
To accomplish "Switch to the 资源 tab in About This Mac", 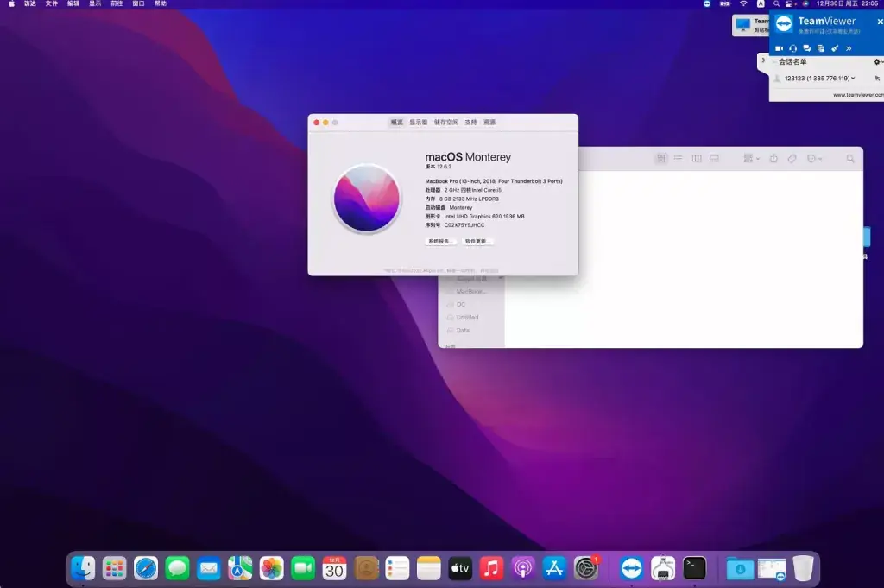I will [x=489, y=123].
